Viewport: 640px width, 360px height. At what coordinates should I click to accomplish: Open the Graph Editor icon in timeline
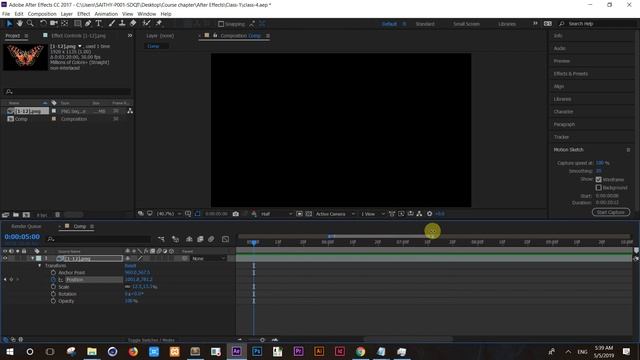(225, 239)
